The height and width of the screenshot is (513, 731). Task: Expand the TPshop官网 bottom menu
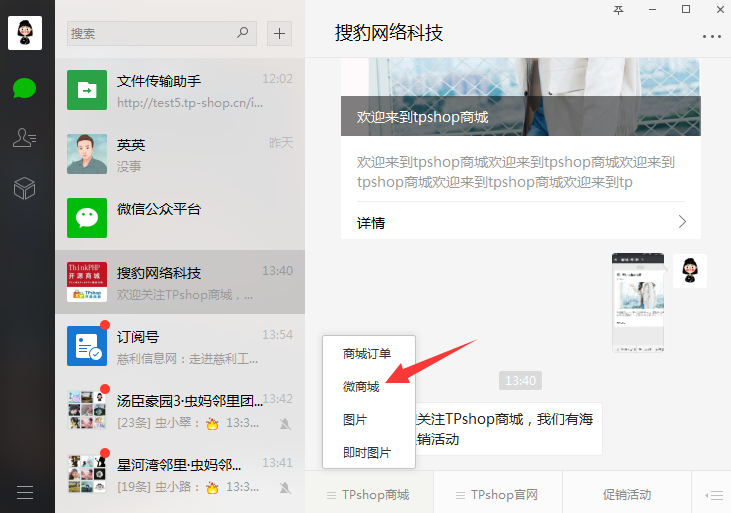click(x=497, y=494)
